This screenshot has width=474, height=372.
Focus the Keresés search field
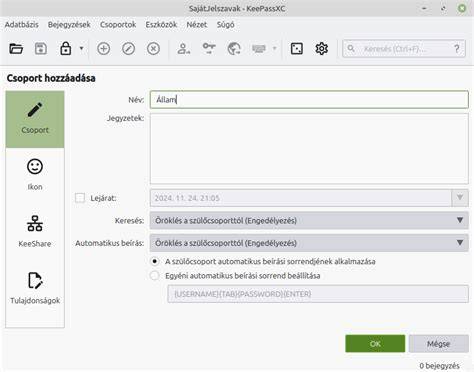point(404,49)
